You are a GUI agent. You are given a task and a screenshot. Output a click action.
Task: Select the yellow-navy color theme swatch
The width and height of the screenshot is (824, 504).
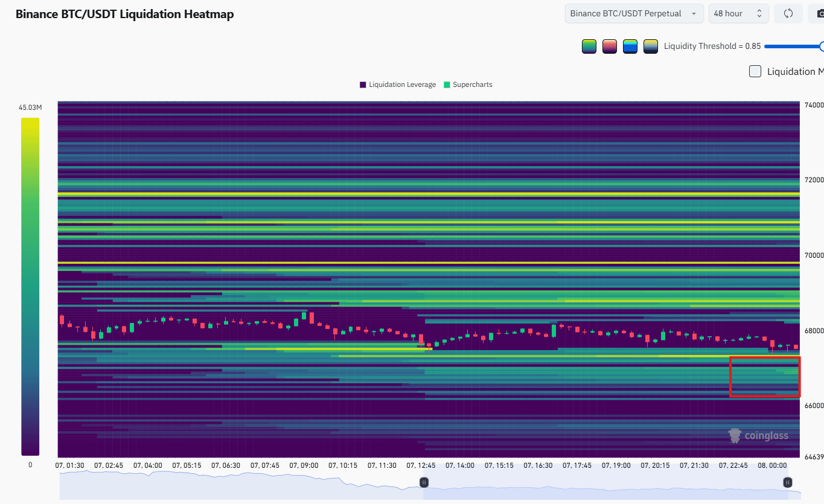tap(651, 46)
